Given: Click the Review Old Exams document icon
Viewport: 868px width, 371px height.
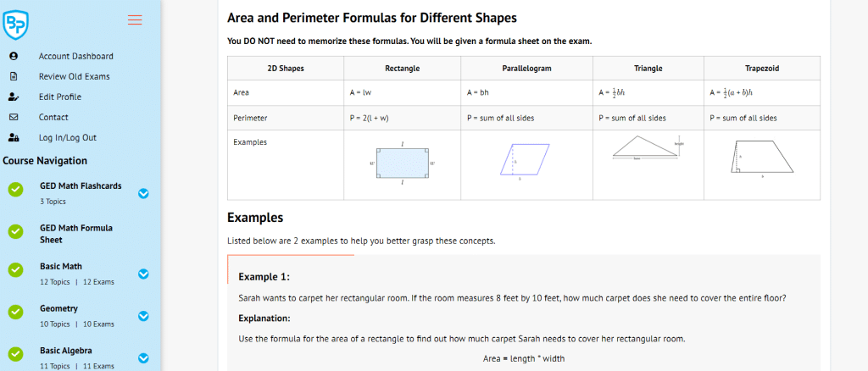Looking at the screenshot, I should coord(13,76).
